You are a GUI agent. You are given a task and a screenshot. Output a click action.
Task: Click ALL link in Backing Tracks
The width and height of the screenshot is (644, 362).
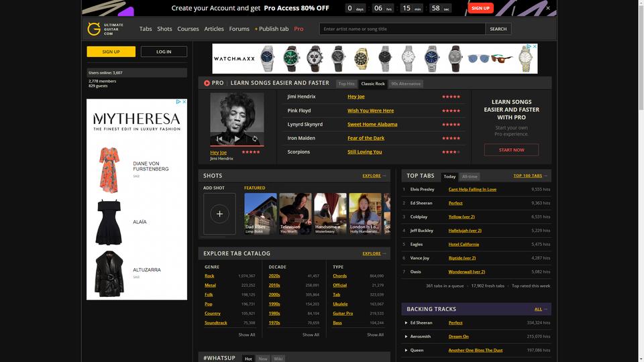[538, 309]
